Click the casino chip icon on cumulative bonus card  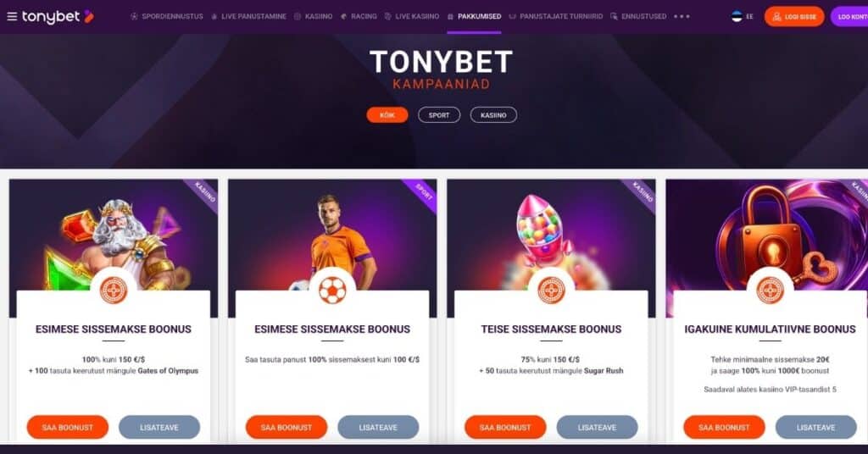(770, 289)
